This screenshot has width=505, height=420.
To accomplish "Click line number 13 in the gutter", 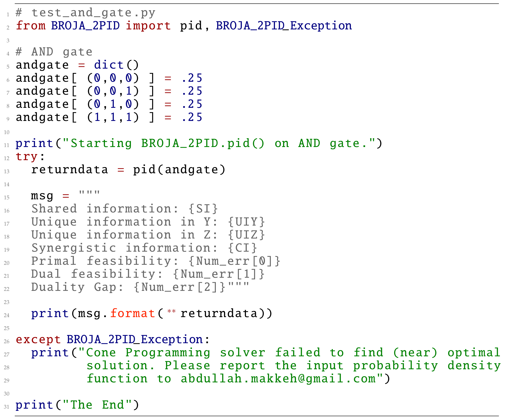I will click(7, 171).
